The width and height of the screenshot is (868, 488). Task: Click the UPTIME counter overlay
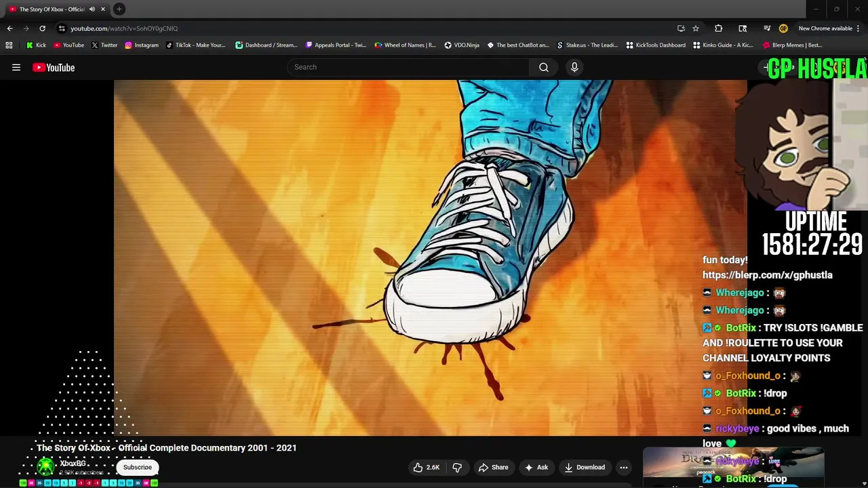812,235
